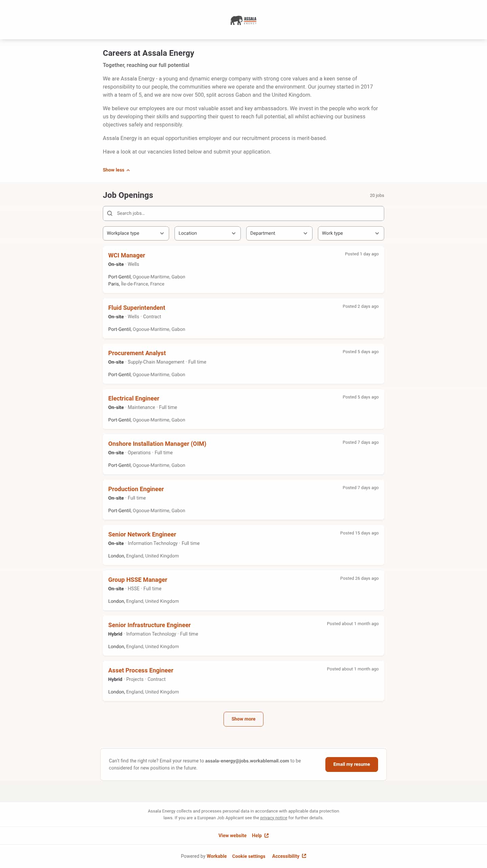
Task: Click the Cookie settings option
Action: [x=249, y=856]
